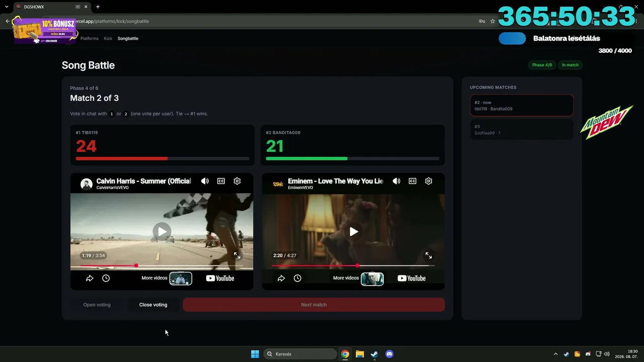The image size is (644, 362).
Task: Open the Calvin Harris - Summer video title
Action: coord(144,181)
